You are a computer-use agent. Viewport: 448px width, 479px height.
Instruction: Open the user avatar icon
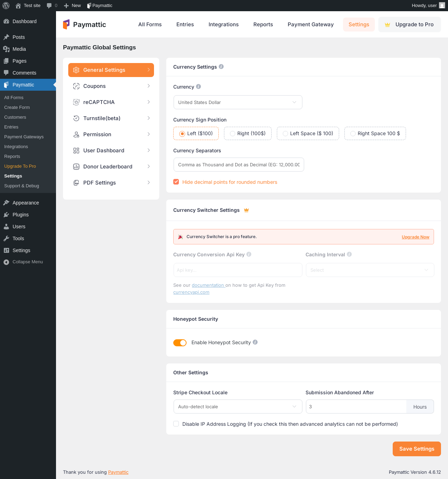(442, 6)
